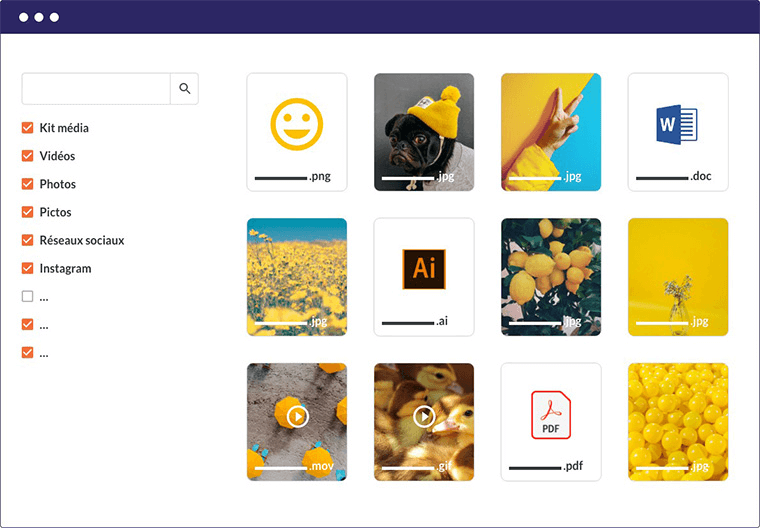
Task: Uncheck the Kit média checkbox
Action: click(x=28, y=128)
